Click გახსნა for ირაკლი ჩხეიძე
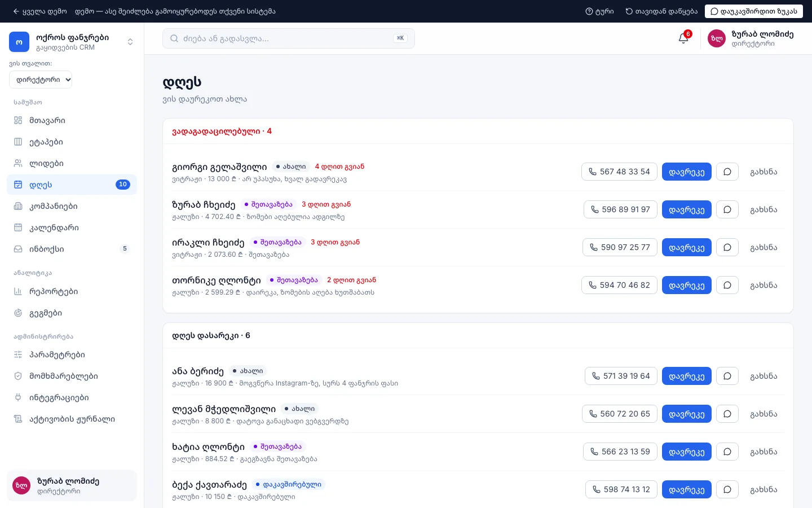This screenshot has height=508, width=812. [x=764, y=247]
